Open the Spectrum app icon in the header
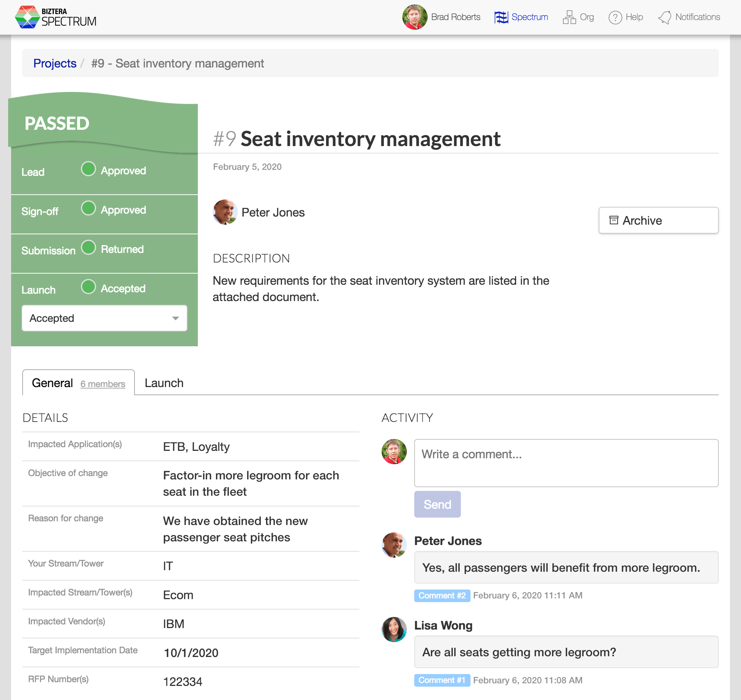 [501, 17]
